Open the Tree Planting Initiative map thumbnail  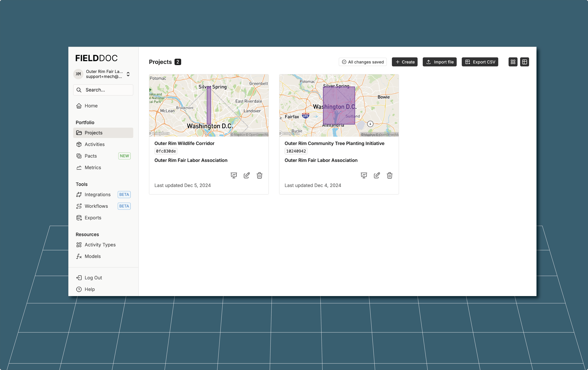(x=339, y=105)
